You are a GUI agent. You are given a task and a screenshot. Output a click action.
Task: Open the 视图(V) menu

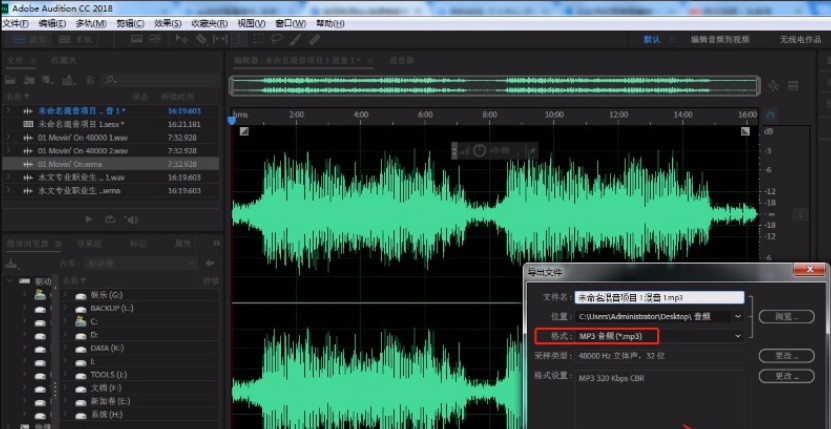coord(251,23)
